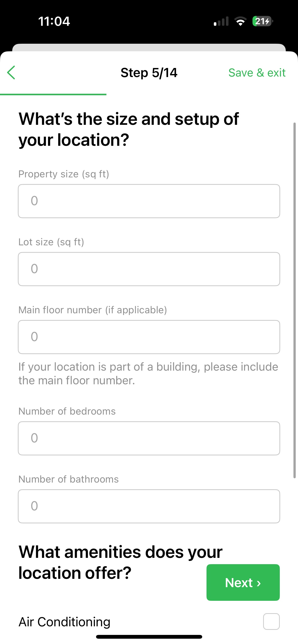Tap the cellular signal bars icon

click(221, 21)
